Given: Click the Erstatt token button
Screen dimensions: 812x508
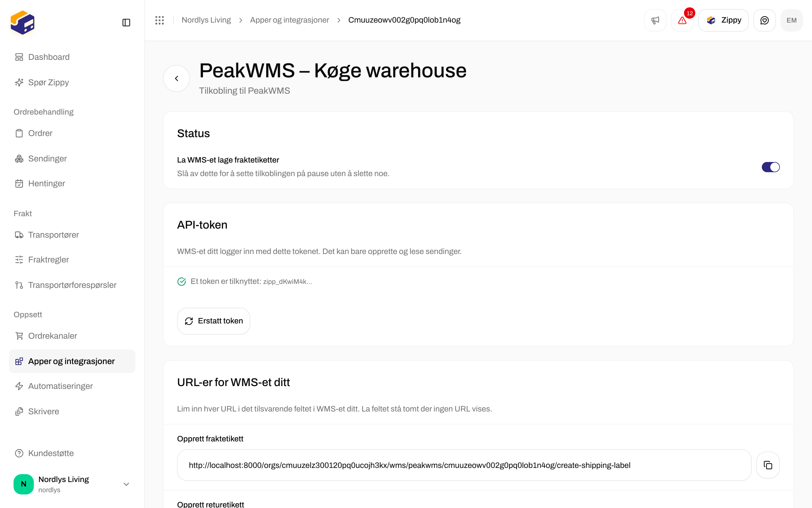Looking at the screenshot, I should tap(213, 321).
